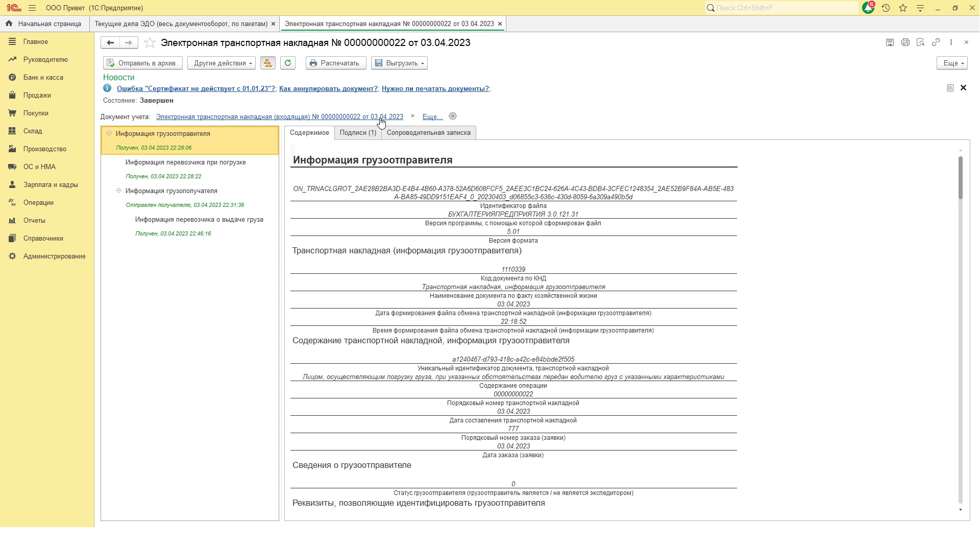Click the info icon before news links

107,88
